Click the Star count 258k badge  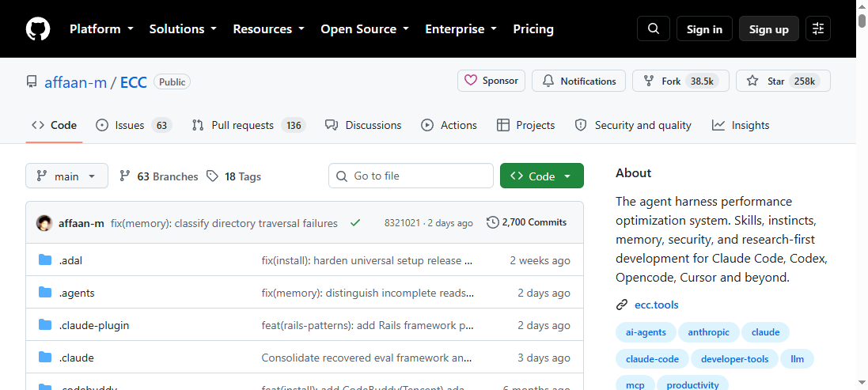tap(805, 81)
